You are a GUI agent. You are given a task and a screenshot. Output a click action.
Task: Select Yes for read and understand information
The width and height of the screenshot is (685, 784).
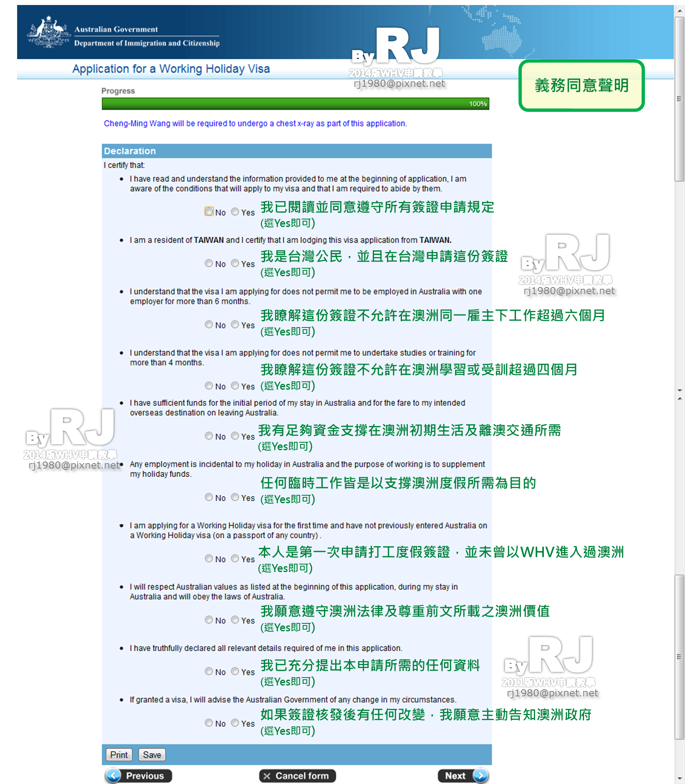tap(235, 212)
